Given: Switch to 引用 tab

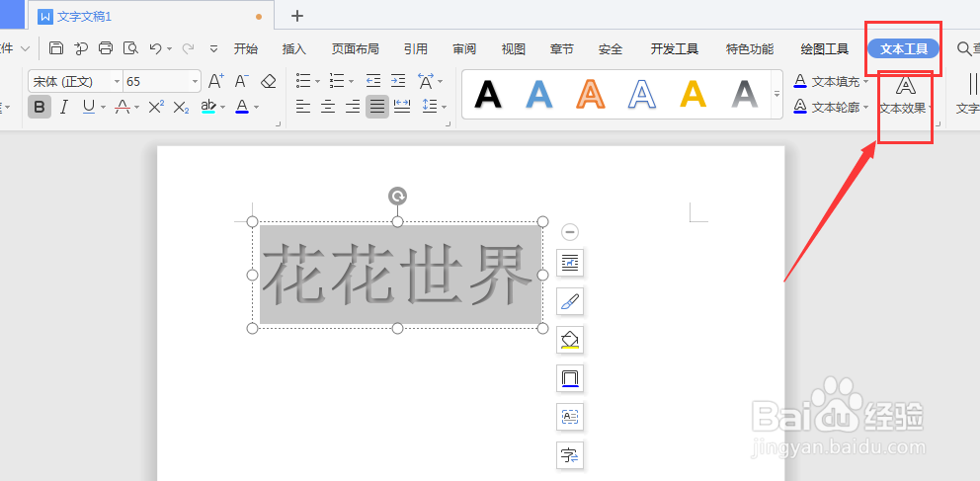Looking at the screenshot, I should 416,48.
